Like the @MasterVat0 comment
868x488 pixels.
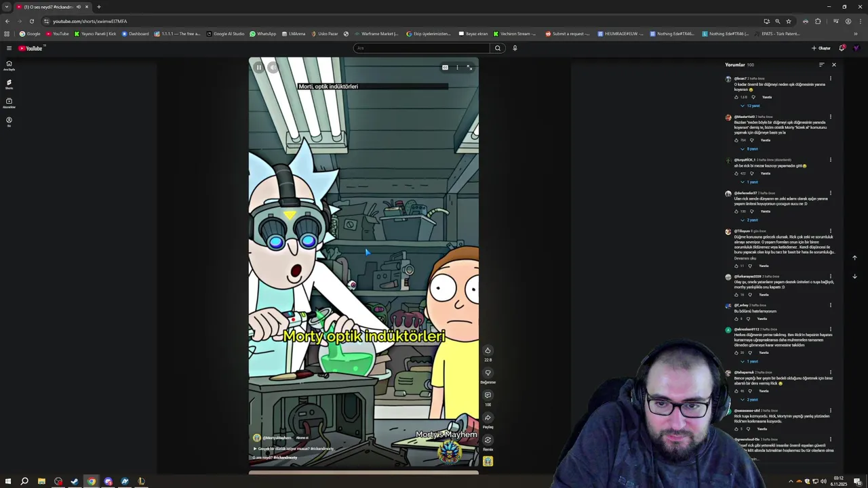736,140
